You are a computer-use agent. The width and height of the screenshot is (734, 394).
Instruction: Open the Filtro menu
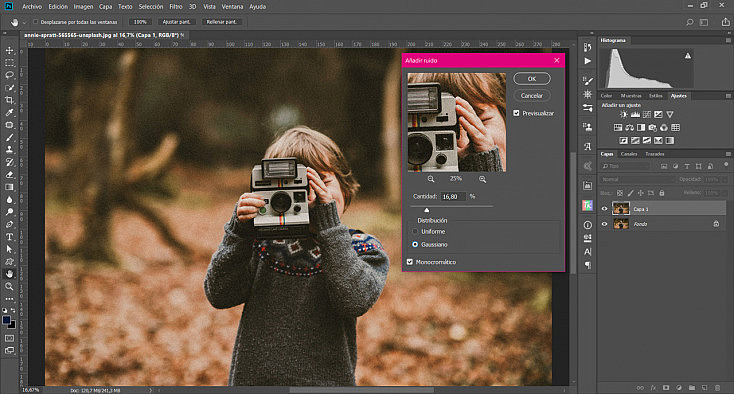pos(176,7)
